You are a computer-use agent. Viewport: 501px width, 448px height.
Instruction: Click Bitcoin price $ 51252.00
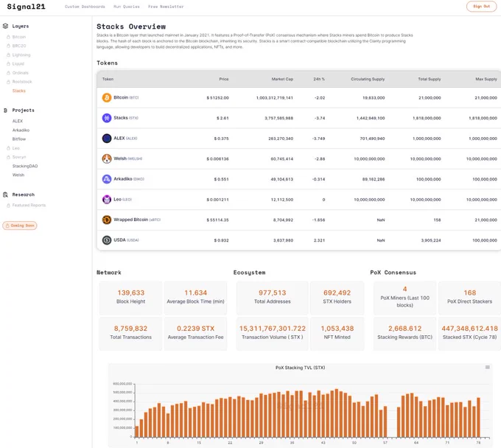[217, 98]
